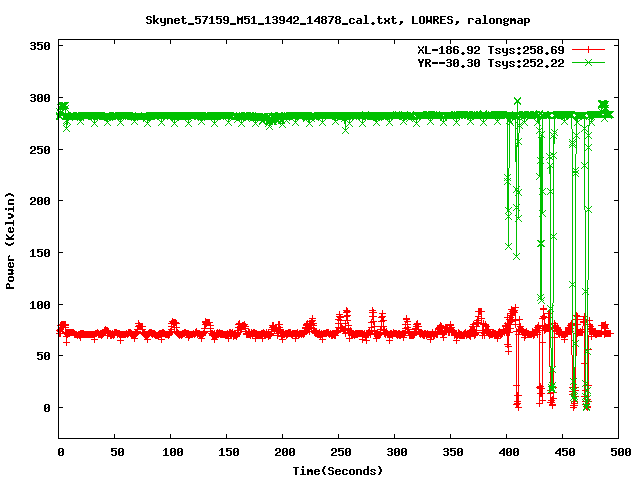Click x-axis tick label 100
Viewport: 640px width, 480px height.
(172, 452)
